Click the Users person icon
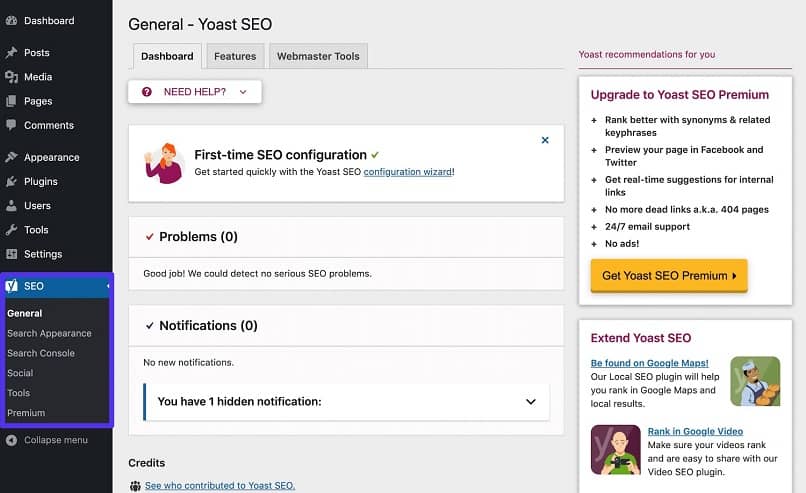The height and width of the screenshot is (493, 806). pyautogui.click(x=11, y=206)
